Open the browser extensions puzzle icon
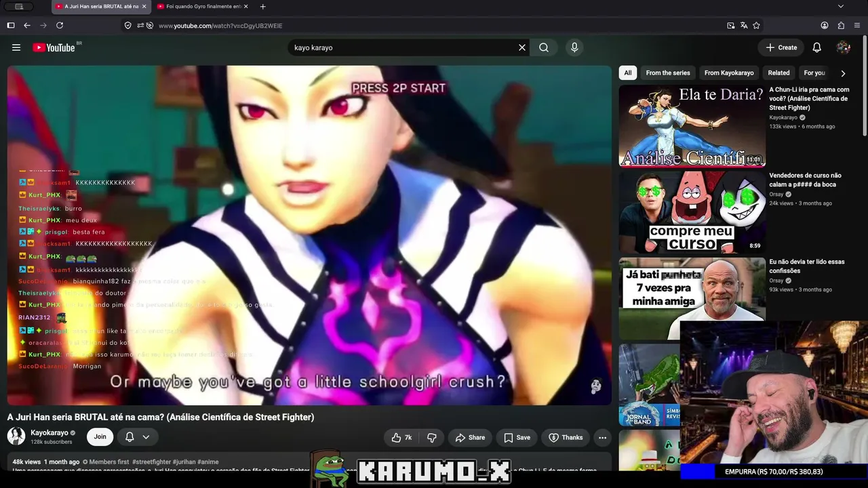Image resolution: width=868 pixels, height=488 pixels. click(x=841, y=26)
